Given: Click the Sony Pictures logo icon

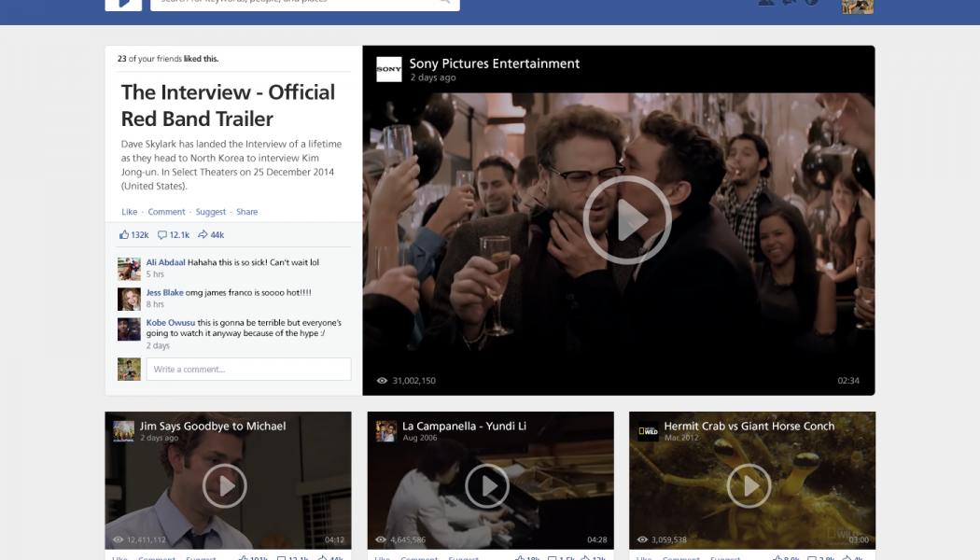Looking at the screenshot, I should (389, 69).
